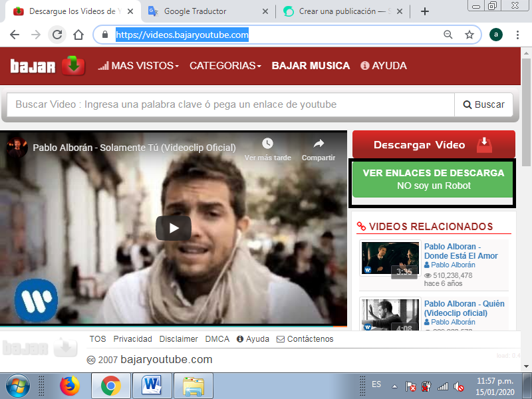
Task: Click the Quién video thumbnail
Action: [390, 315]
